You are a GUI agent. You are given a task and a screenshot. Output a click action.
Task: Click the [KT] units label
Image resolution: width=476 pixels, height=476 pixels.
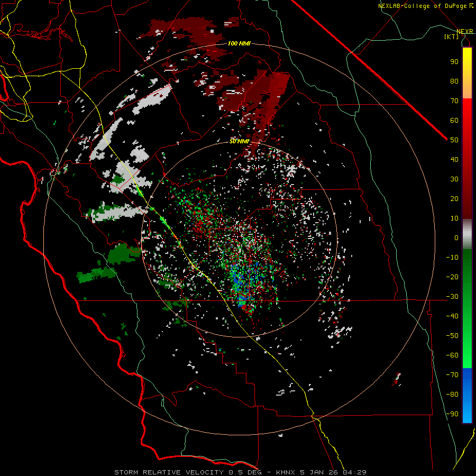click(452, 36)
